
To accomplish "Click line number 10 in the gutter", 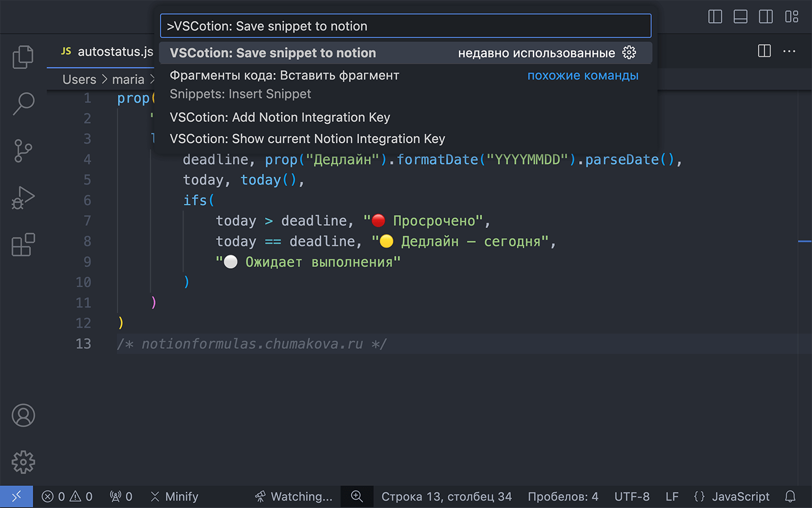I will point(83,282).
